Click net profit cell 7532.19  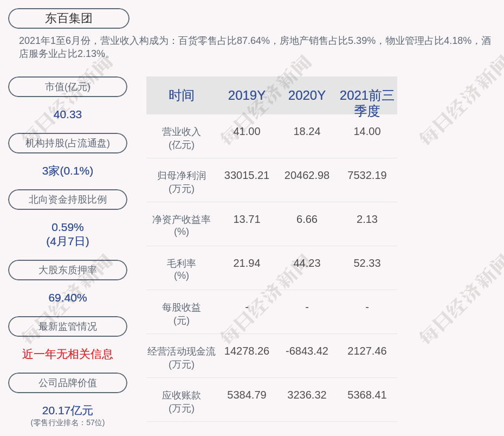point(367,176)
